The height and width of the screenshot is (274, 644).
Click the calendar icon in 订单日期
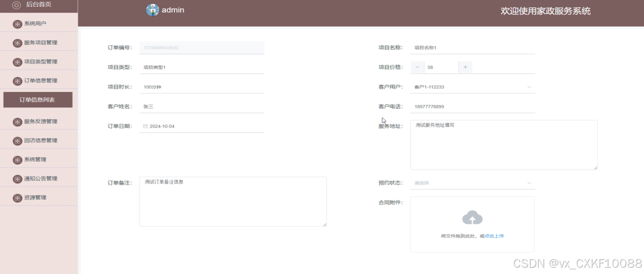coord(145,126)
